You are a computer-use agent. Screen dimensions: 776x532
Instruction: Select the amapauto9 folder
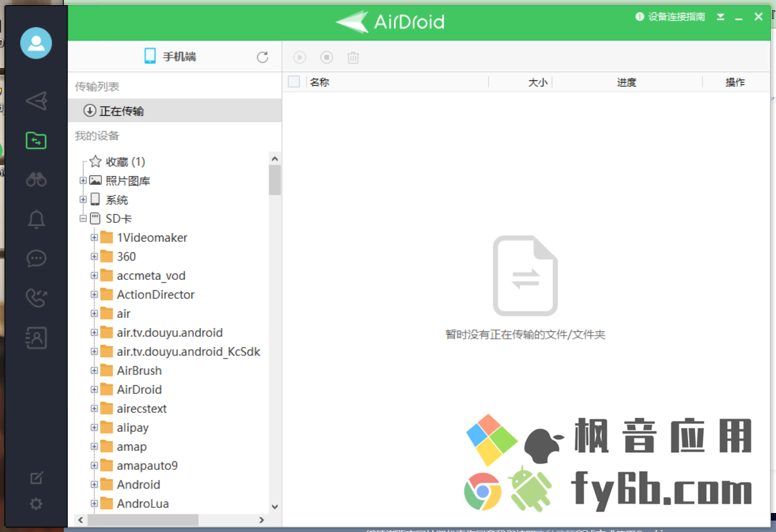pyautogui.click(x=148, y=465)
